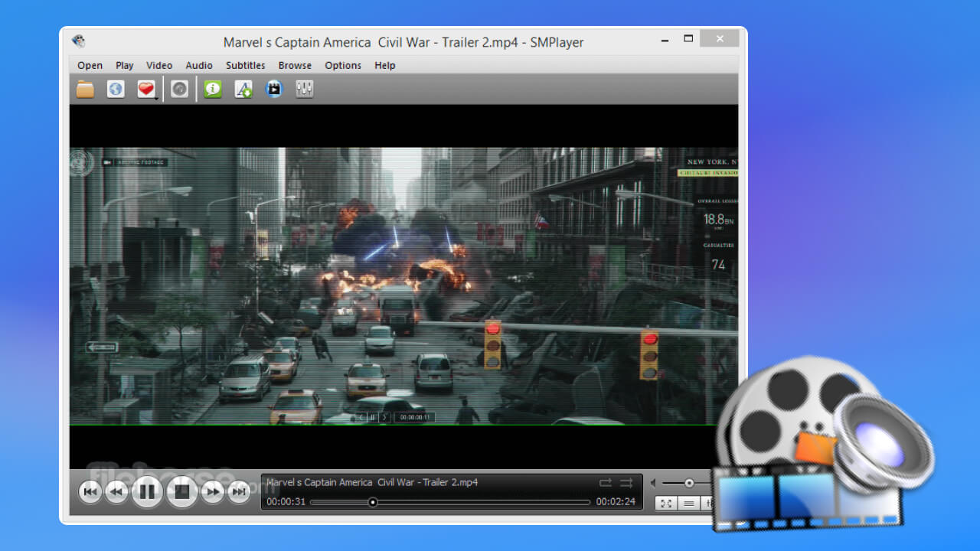Viewport: 980px width, 551px height.
Task: Open a file with the folder icon
Action: pos(85,90)
